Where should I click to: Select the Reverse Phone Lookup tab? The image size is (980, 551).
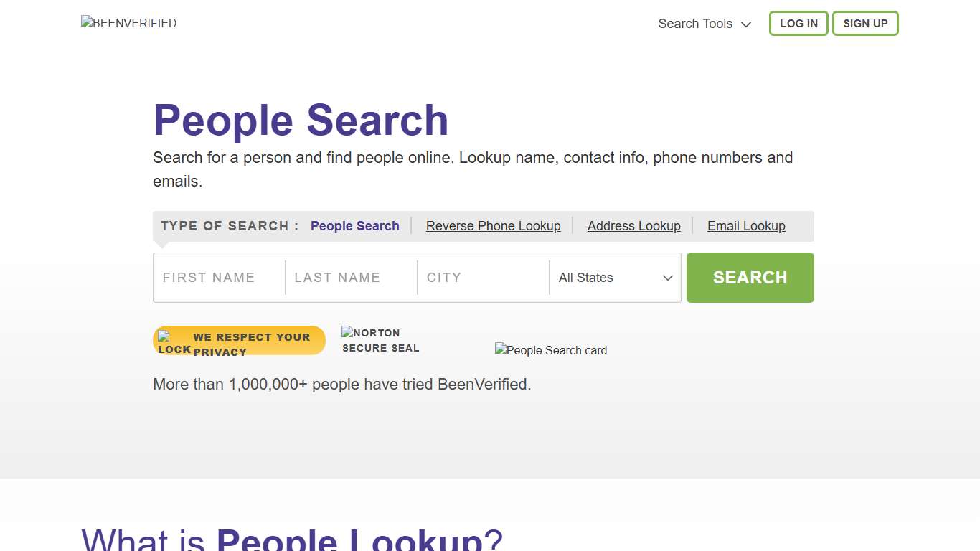click(x=493, y=226)
